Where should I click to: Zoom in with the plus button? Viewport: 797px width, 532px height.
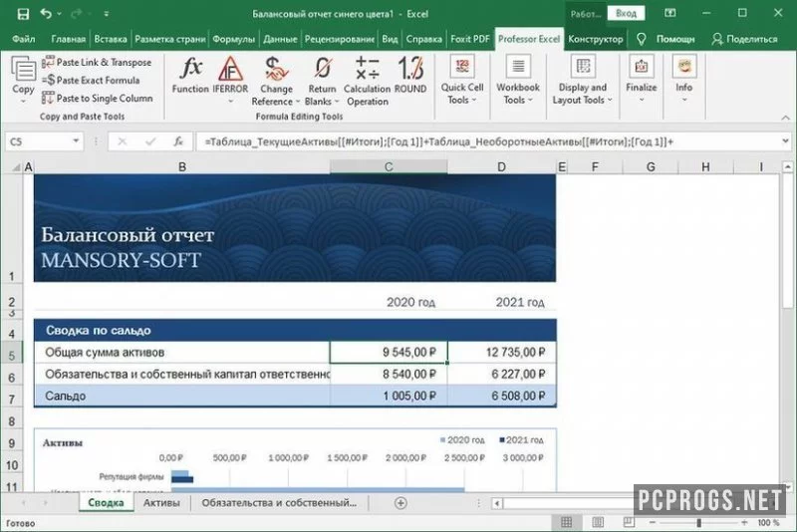coord(744,522)
